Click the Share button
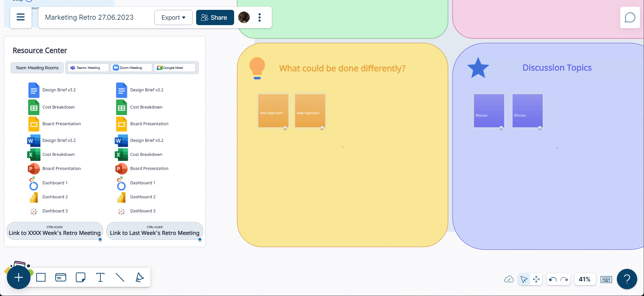Viewport: 644px width, 296px height. coord(215,17)
